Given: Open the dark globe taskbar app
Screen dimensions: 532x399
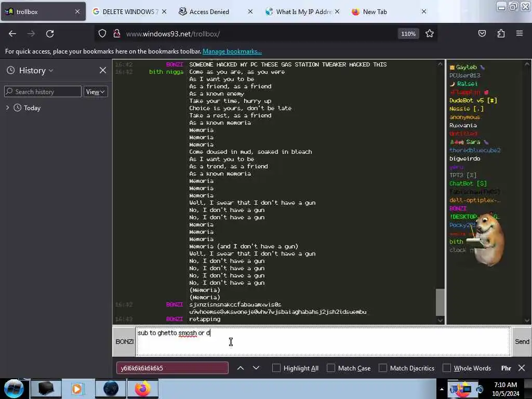Looking at the screenshot, I should (111, 389).
